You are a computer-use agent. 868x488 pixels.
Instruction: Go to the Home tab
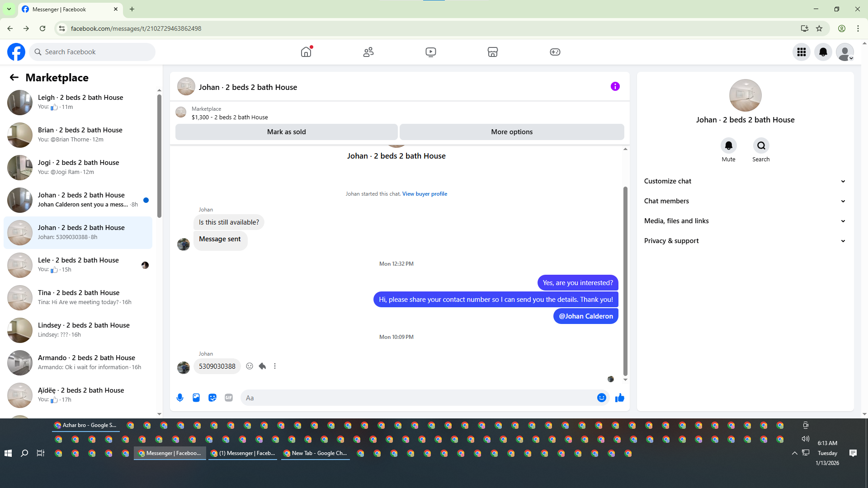[307, 52]
